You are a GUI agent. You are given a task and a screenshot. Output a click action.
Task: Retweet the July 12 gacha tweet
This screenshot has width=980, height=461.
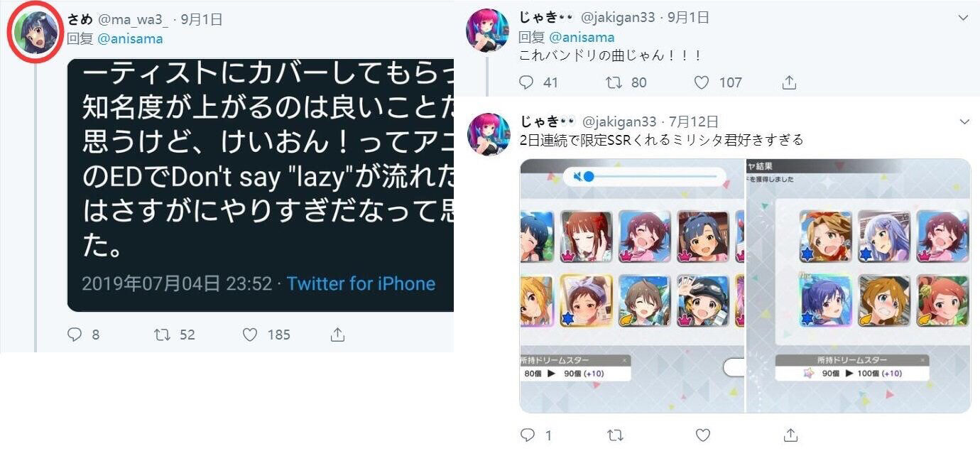(x=614, y=435)
